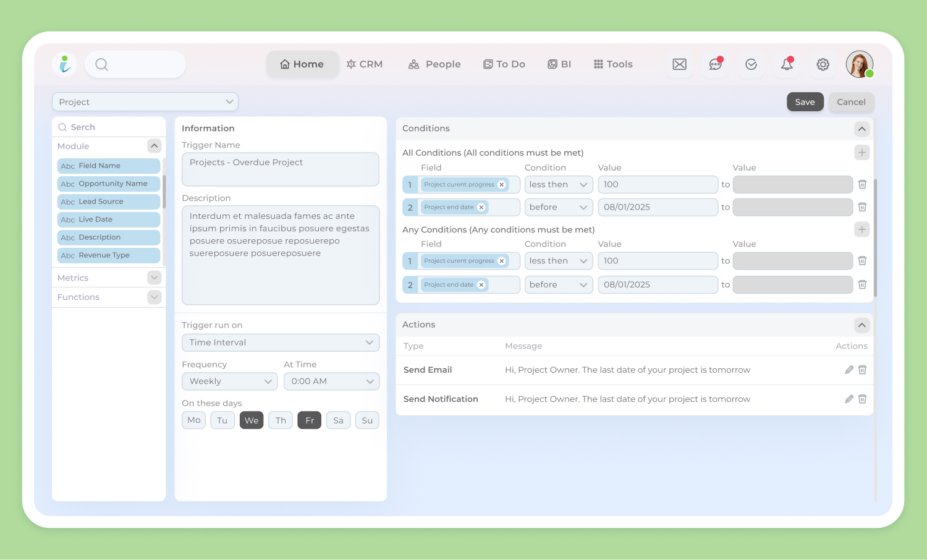The image size is (927, 560).
Task: Enable Saturday day toggle
Action: [338, 420]
